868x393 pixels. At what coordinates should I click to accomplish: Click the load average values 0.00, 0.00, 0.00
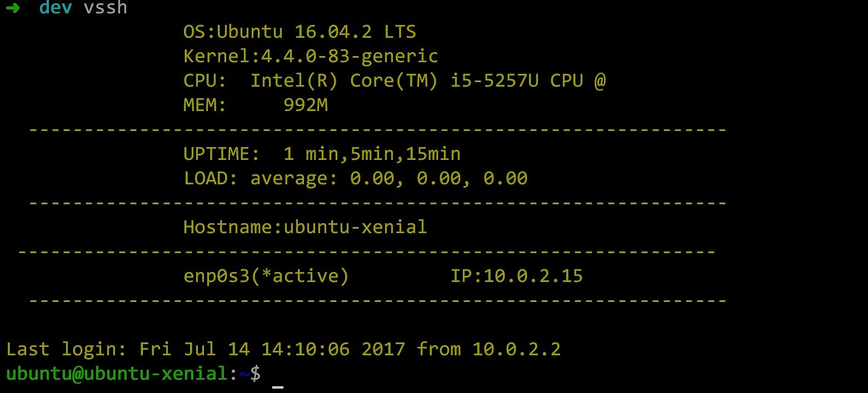[438, 178]
